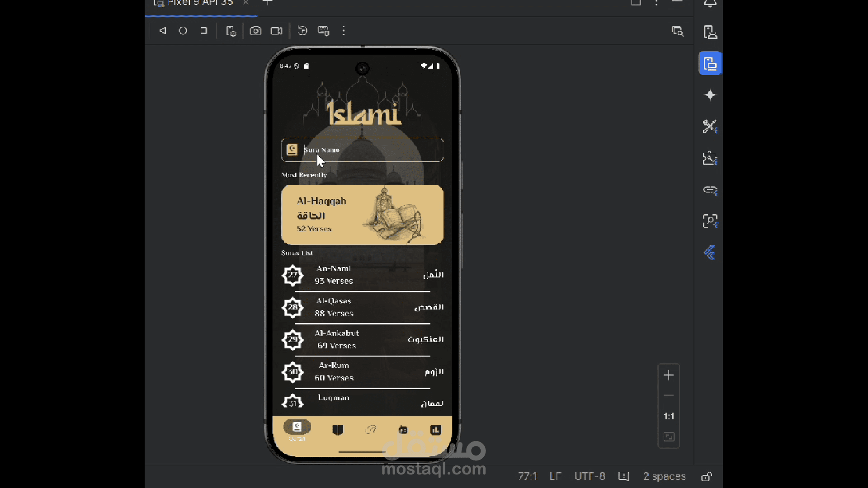This screenshot has width=868, height=488.
Task: Select the Hadith book tab in bottom navigation
Action: point(338,430)
